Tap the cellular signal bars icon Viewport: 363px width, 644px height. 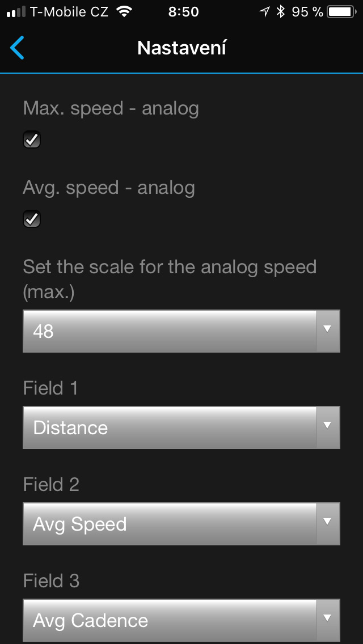click(16, 12)
